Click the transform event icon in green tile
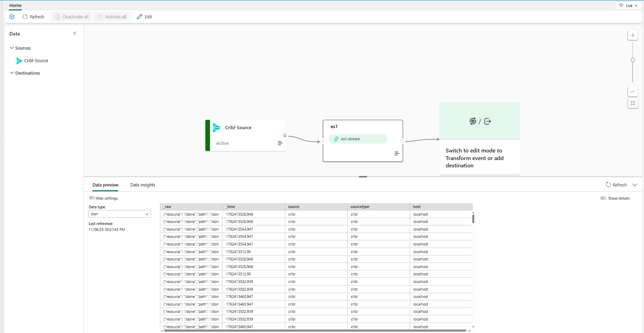644x333 pixels. [473, 121]
